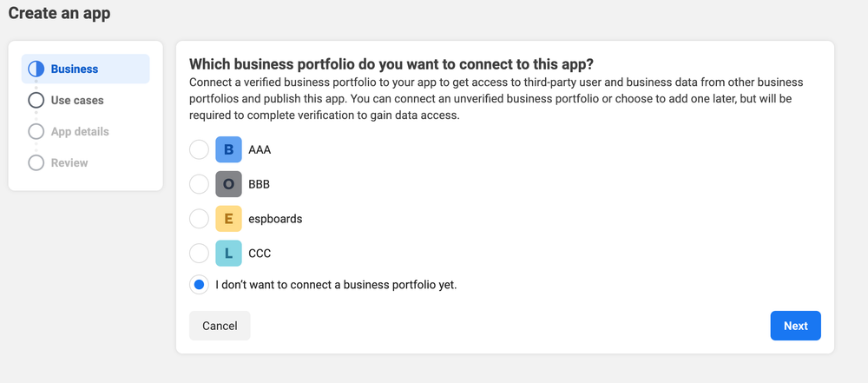Click the half-filled Business step icon
Screen dimensions: 868x383
point(36,69)
